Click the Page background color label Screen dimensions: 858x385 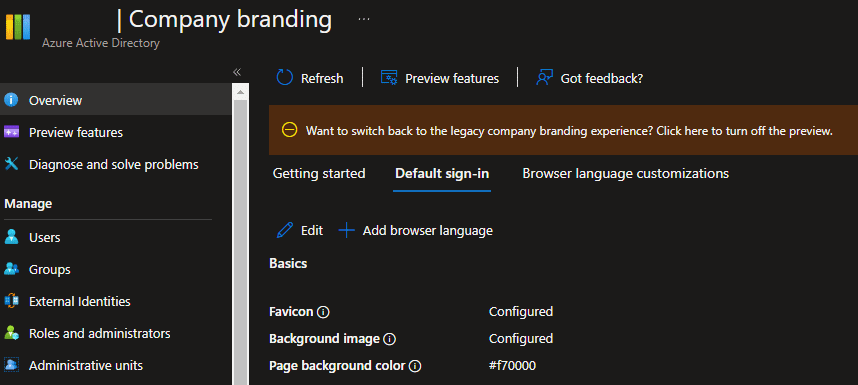337,365
